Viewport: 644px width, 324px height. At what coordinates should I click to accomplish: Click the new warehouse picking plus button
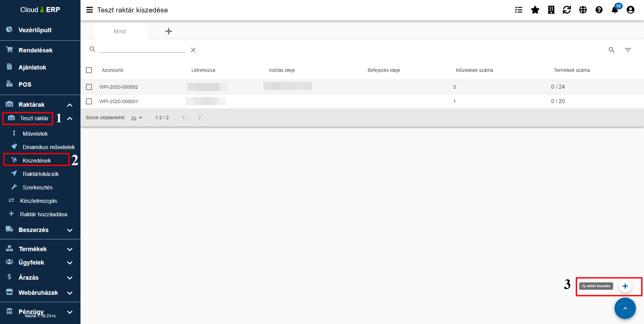click(x=625, y=286)
